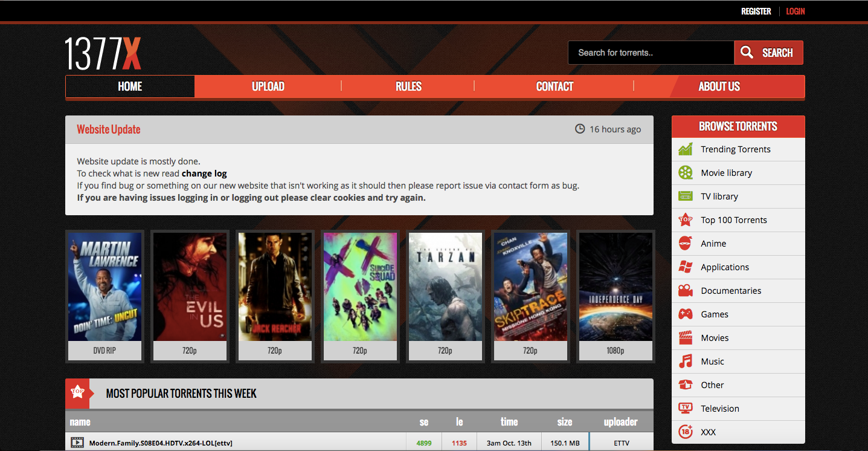Screen dimensions: 868x451
Task: Click the Top 100 Torrents star icon
Action: click(x=685, y=220)
